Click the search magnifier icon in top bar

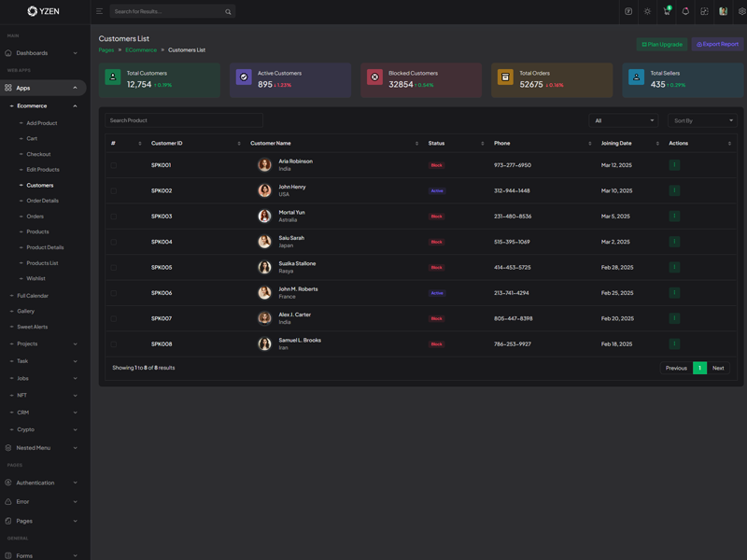(228, 12)
